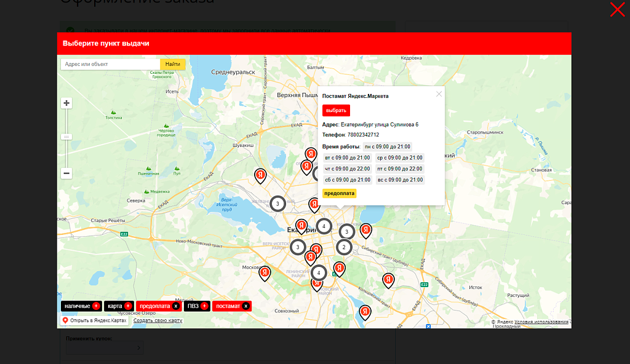This screenshot has height=364, width=630.
Task: Zoom in on the map
Action: click(66, 103)
